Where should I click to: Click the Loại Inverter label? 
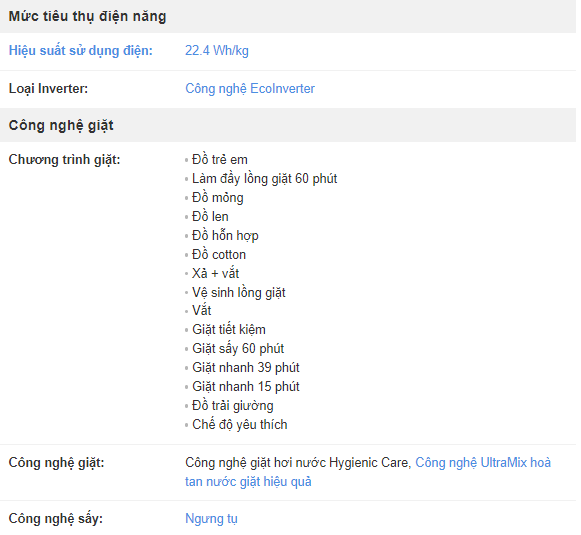click(x=48, y=89)
